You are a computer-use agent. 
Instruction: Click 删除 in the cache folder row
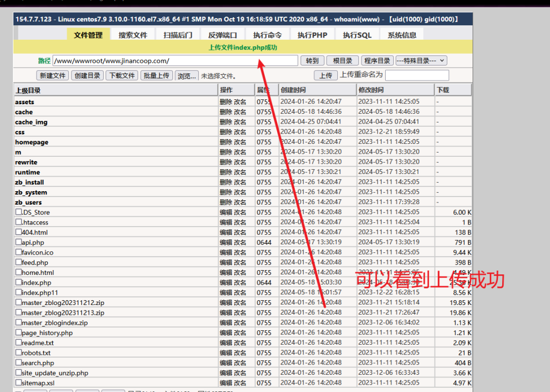coord(226,112)
